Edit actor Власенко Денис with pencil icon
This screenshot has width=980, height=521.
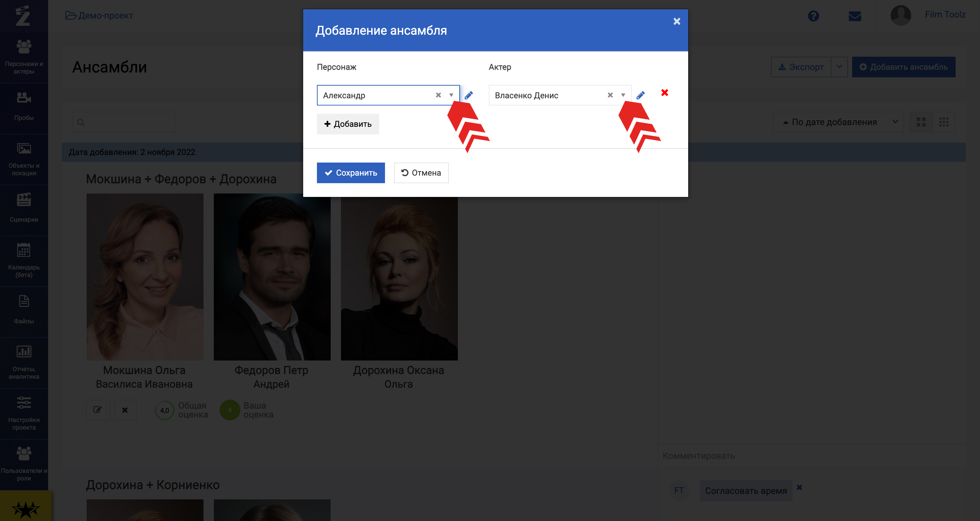click(x=641, y=95)
